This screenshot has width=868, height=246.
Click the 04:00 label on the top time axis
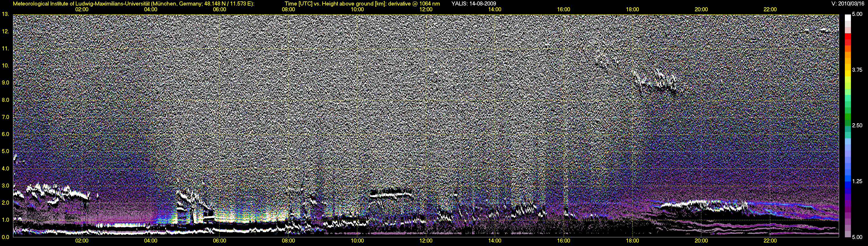(151, 10)
